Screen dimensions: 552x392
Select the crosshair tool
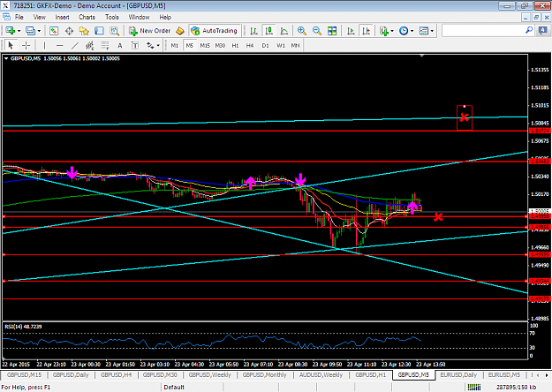tap(26, 45)
